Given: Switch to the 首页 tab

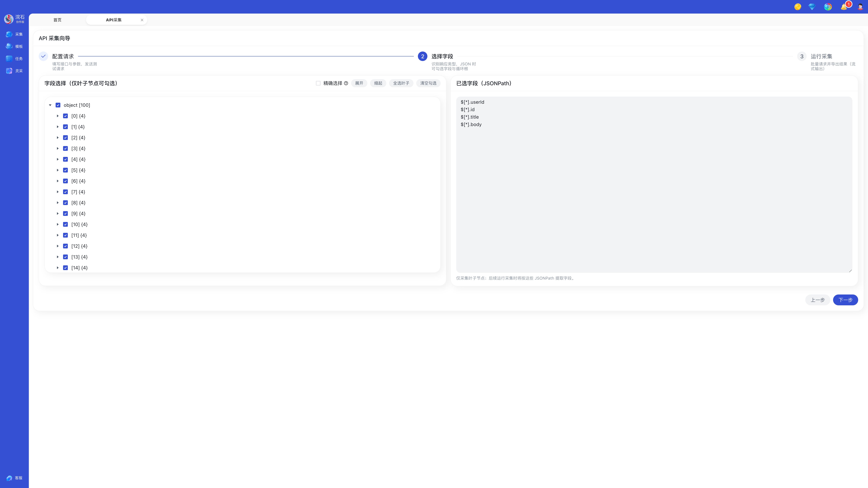Looking at the screenshot, I should pyautogui.click(x=57, y=20).
